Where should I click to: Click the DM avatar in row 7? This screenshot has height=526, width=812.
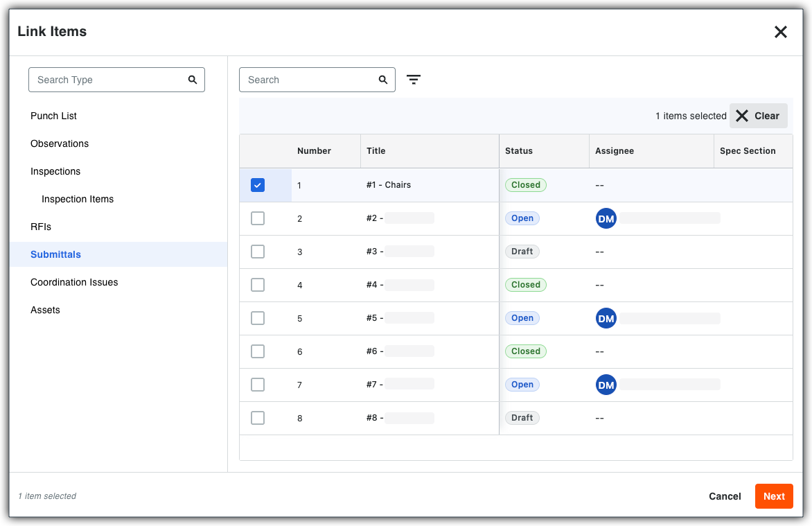[606, 385]
